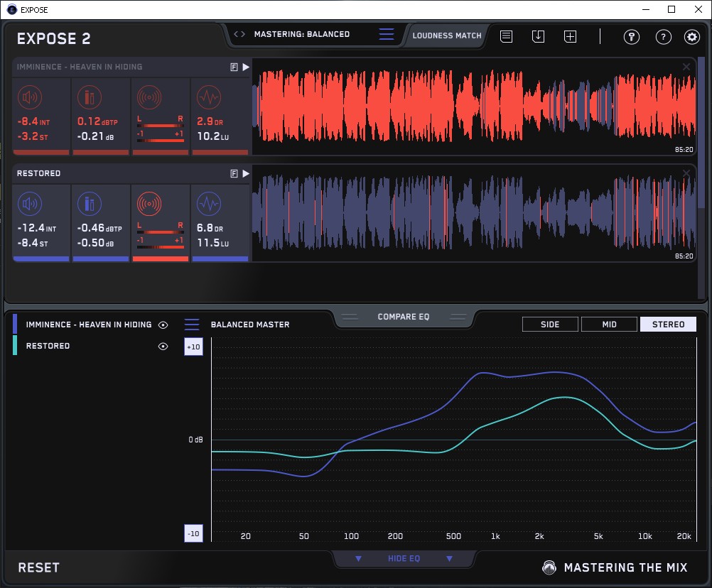The width and height of the screenshot is (712, 588).
Task: Click the -10 EQ range button
Action: [193, 533]
